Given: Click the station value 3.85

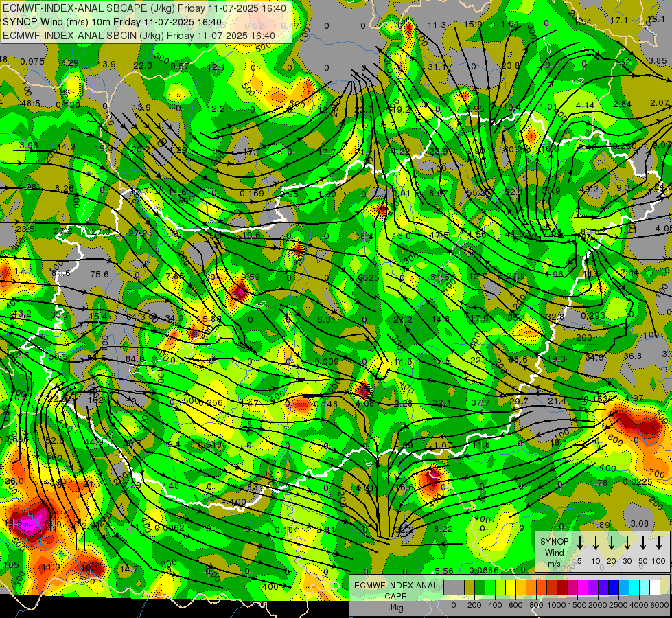Looking at the screenshot, I should coord(658,61).
